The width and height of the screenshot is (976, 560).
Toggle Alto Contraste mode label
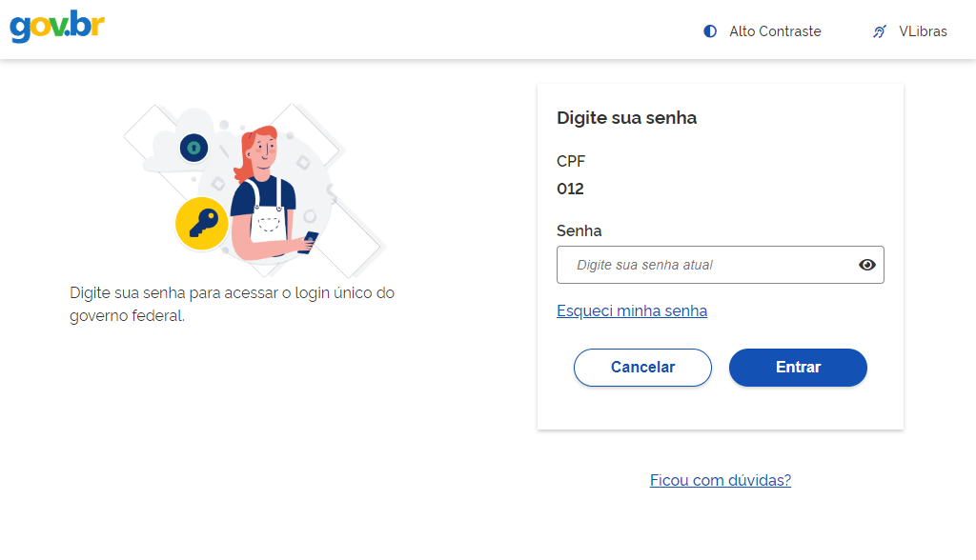(775, 31)
